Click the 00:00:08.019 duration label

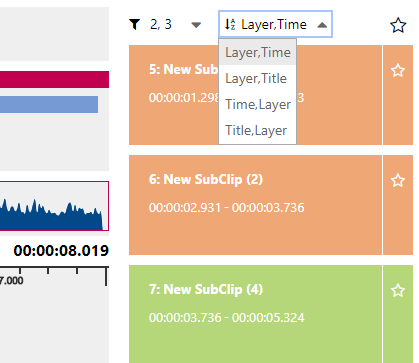pos(61,251)
